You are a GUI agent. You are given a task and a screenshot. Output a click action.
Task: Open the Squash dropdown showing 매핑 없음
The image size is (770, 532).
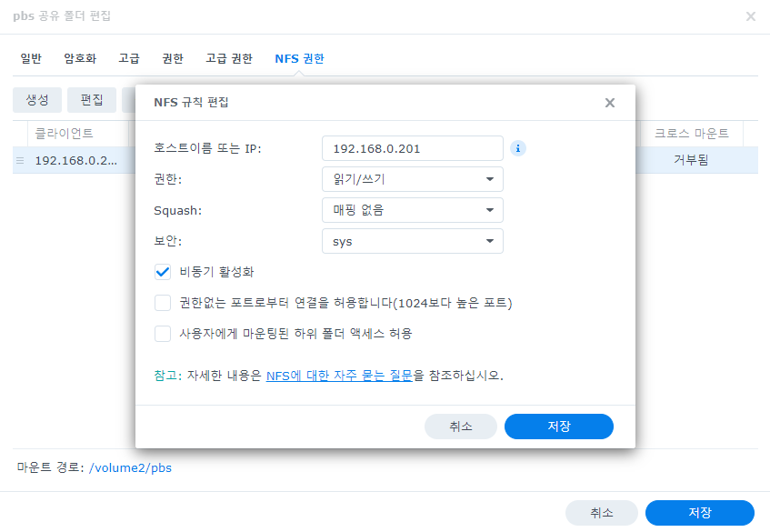[413, 210]
